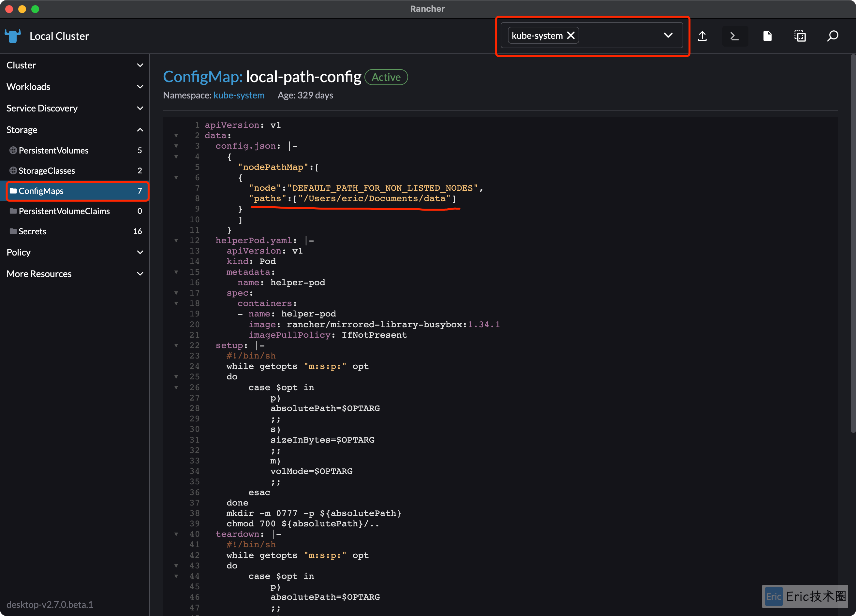This screenshot has width=856, height=616.
Task: Fold the nodePathMap object on line 6
Action: tap(176, 177)
